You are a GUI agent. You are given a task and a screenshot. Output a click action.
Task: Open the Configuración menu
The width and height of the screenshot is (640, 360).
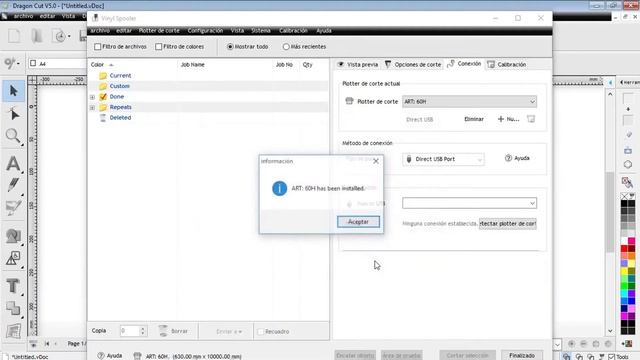[205, 31]
